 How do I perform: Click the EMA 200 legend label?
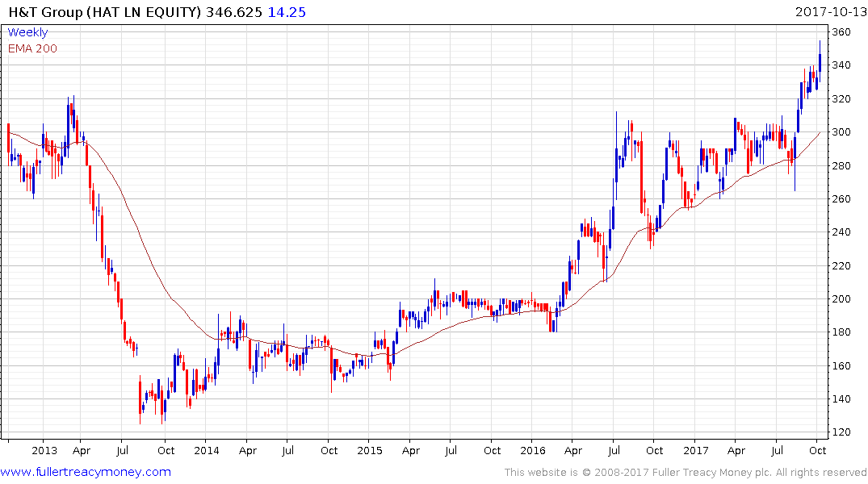tap(32, 48)
